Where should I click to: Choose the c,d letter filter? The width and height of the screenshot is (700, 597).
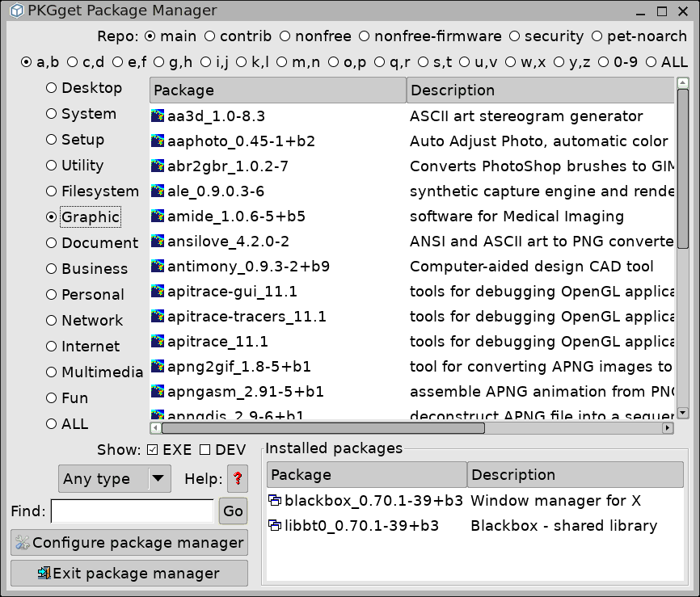click(86, 62)
